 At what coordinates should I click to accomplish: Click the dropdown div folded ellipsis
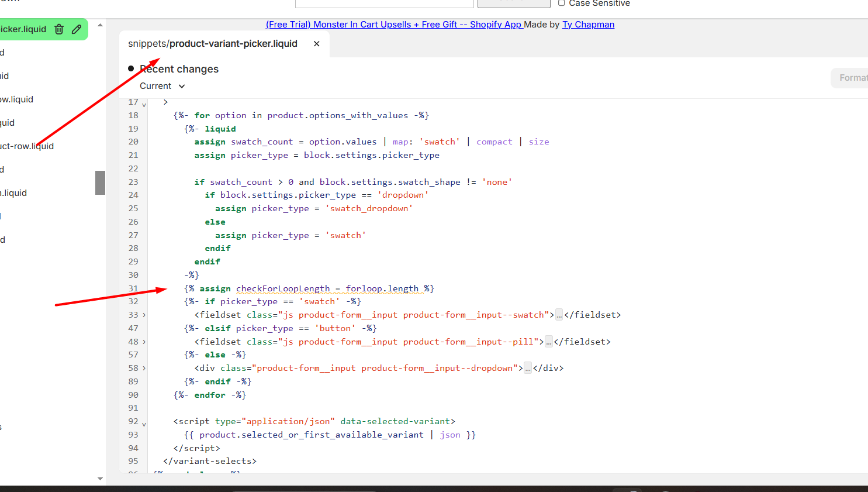click(528, 368)
